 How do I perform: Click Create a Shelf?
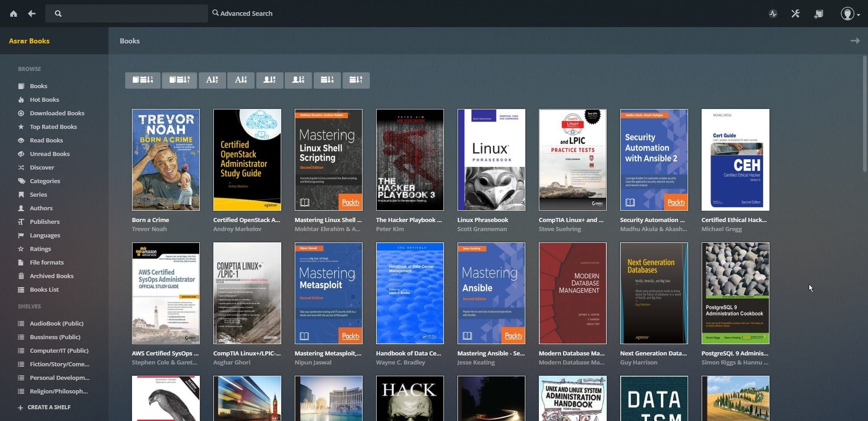click(x=44, y=407)
